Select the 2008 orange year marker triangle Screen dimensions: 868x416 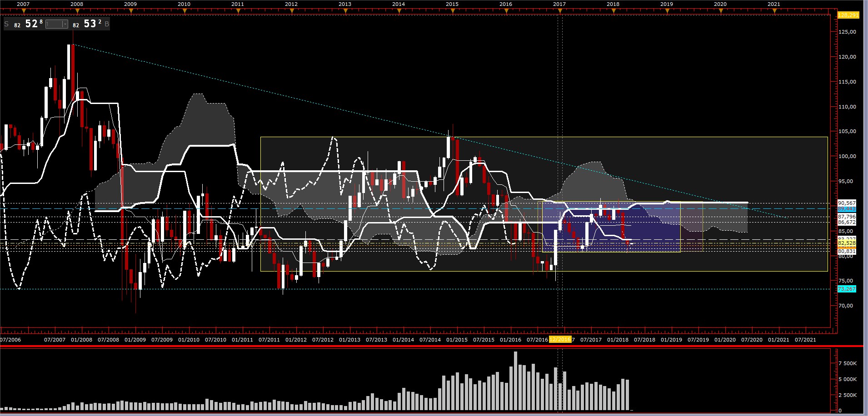[77, 10]
